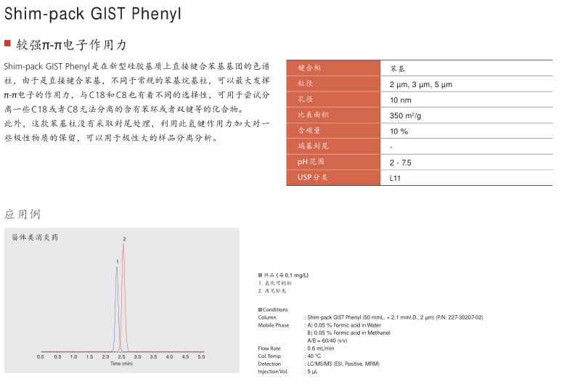Select the 粒径 row label
The width and height of the screenshot is (588, 384).
305,83
